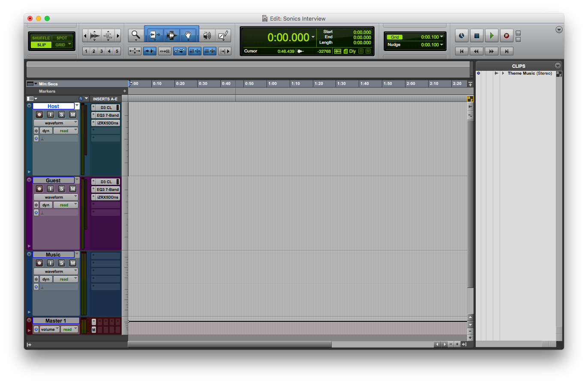588x384 pixels.
Task: Add a marker with the plus icon
Action: coord(125,91)
